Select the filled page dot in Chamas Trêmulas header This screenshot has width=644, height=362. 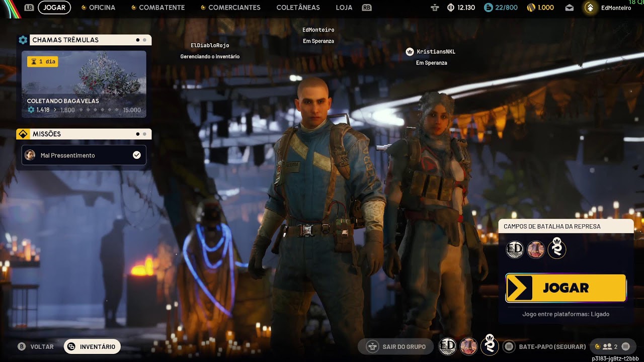(137, 40)
